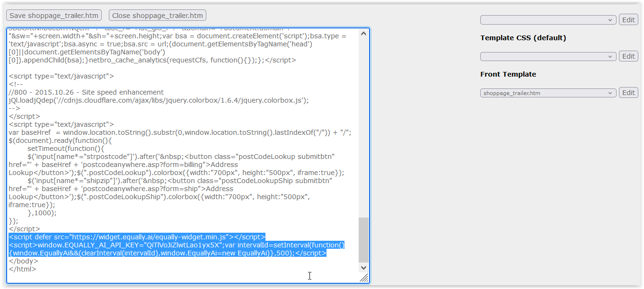
Task: Click the "Site speed enhancement" comment line
Action: pos(86,92)
